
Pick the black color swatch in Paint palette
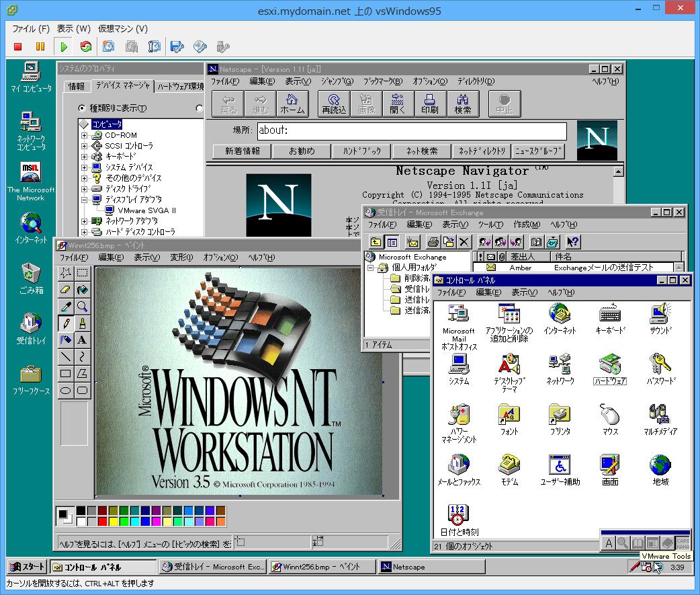pyautogui.click(x=81, y=510)
